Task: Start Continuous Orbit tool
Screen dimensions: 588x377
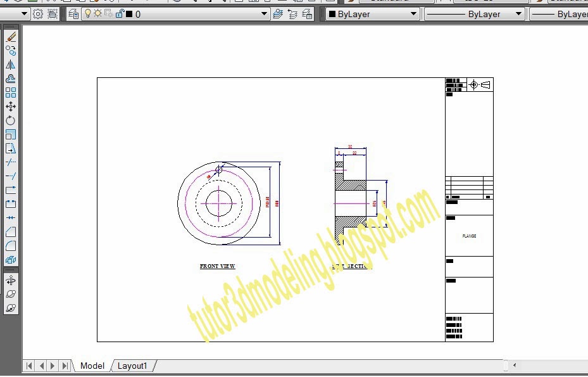Action: (11, 308)
